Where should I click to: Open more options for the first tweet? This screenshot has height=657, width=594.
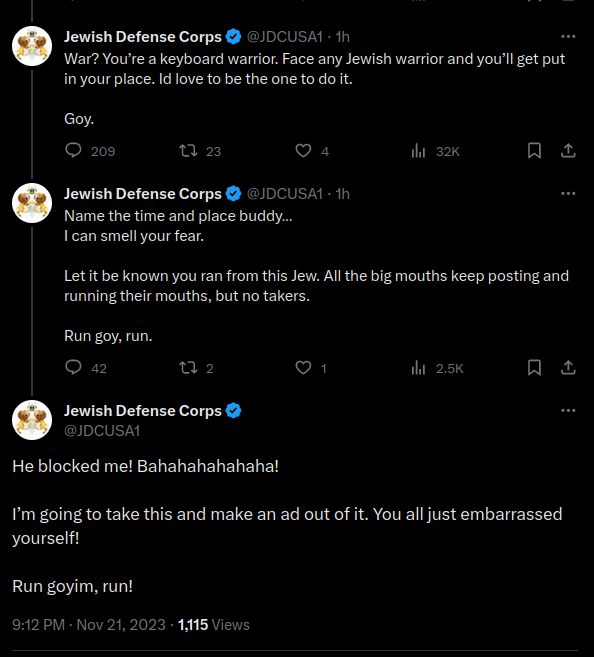568,36
